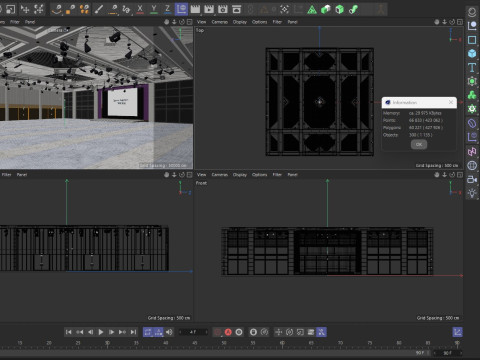Toggle the coordinate system button
Screen dimensions: 480x360
[181, 9]
